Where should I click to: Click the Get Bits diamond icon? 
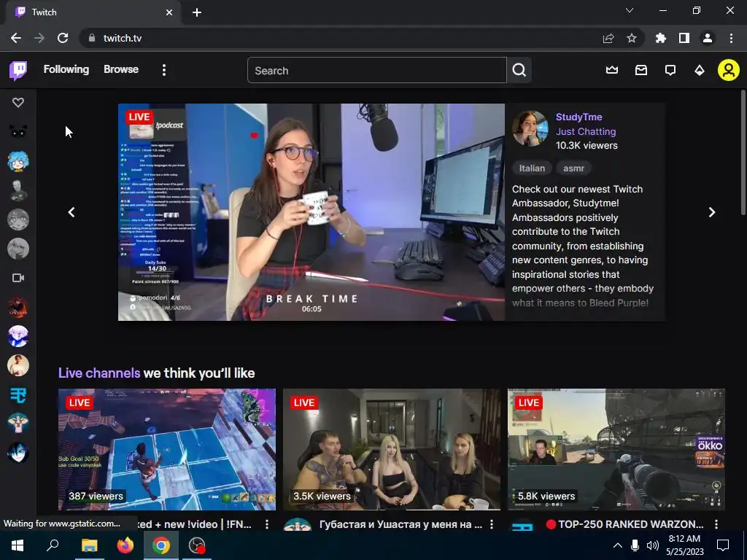tap(700, 70)
